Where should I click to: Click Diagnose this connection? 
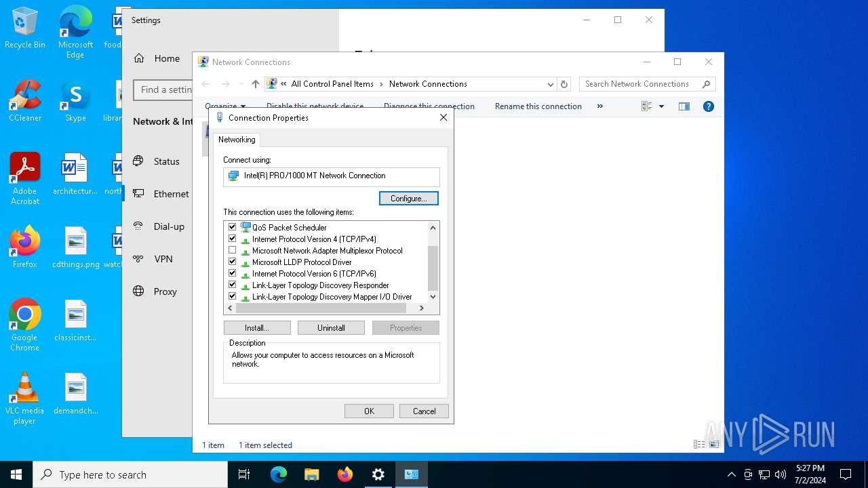[429, 106]
